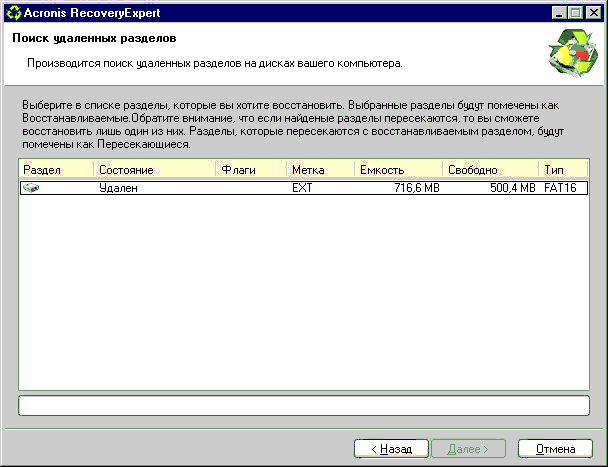Sort by the Емкость column header
This screenshot has height=467, width=608.
(x=398, y=170)
